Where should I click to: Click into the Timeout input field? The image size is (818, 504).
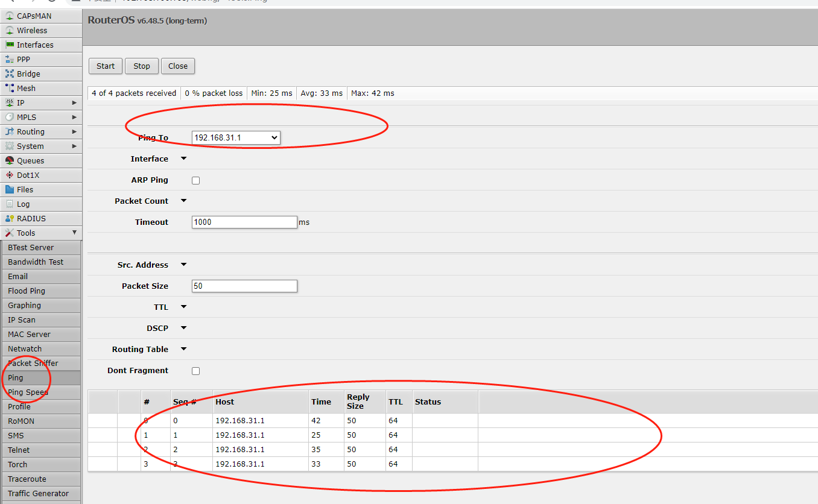coord(244,222)
